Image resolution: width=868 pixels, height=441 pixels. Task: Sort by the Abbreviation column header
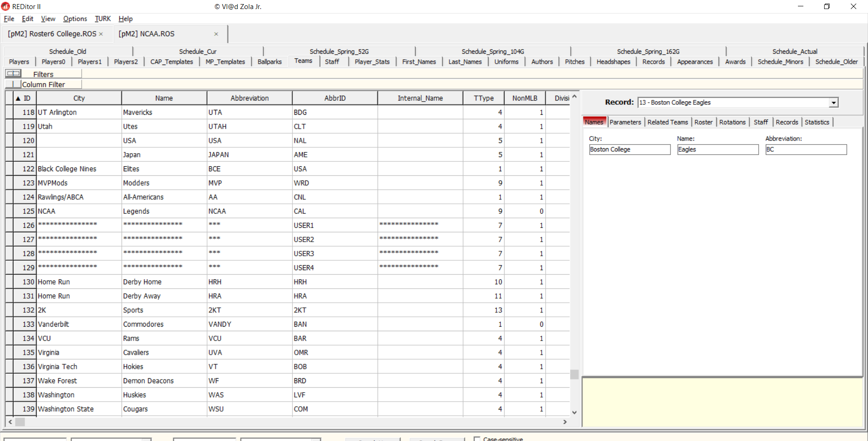pyautogui.click(x=250, y=98)
